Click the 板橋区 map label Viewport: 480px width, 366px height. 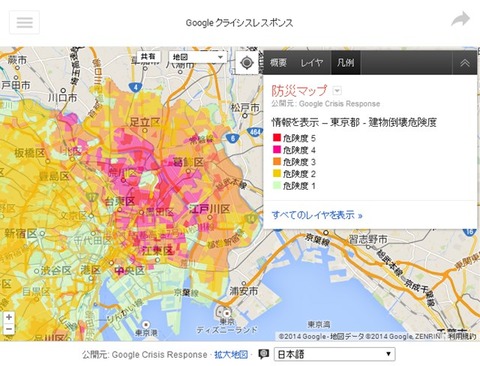click(30, 153)
